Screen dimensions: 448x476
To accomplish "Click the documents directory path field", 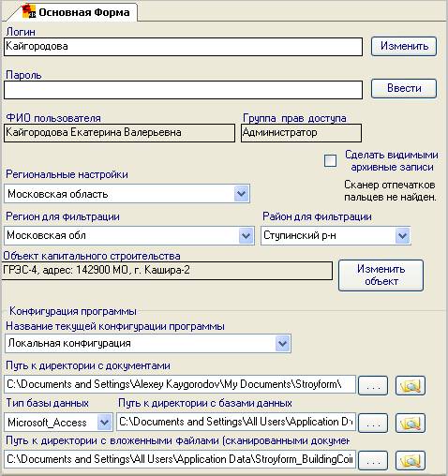I will [x=180, y=384].
